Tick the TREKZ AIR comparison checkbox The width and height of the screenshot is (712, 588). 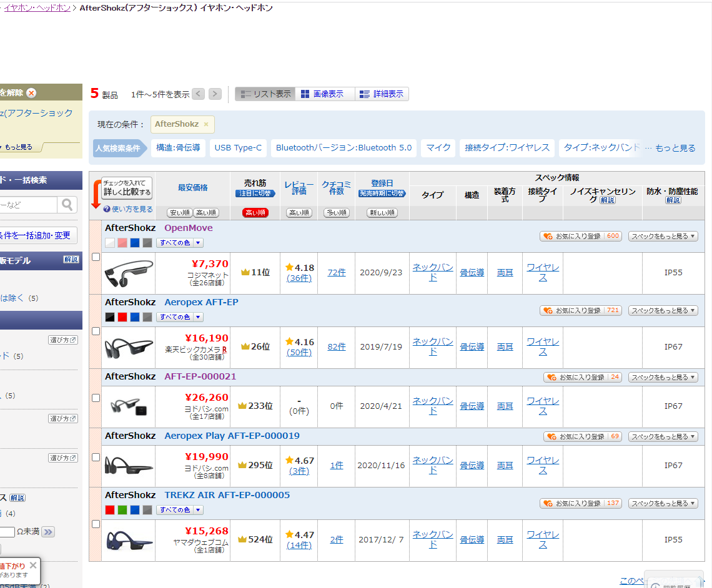point(96,524)
